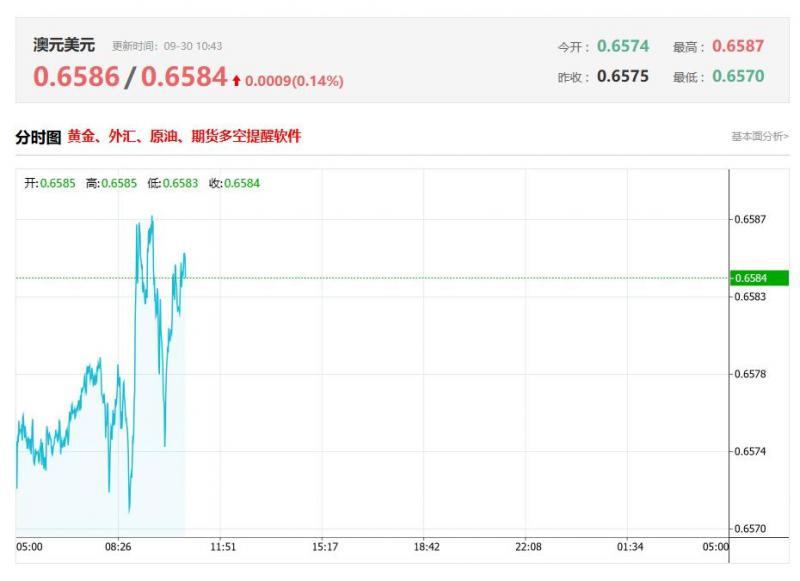The image size is (800, 581).
Task: Click the 01:34 time axis label
Action: [630, 547]
